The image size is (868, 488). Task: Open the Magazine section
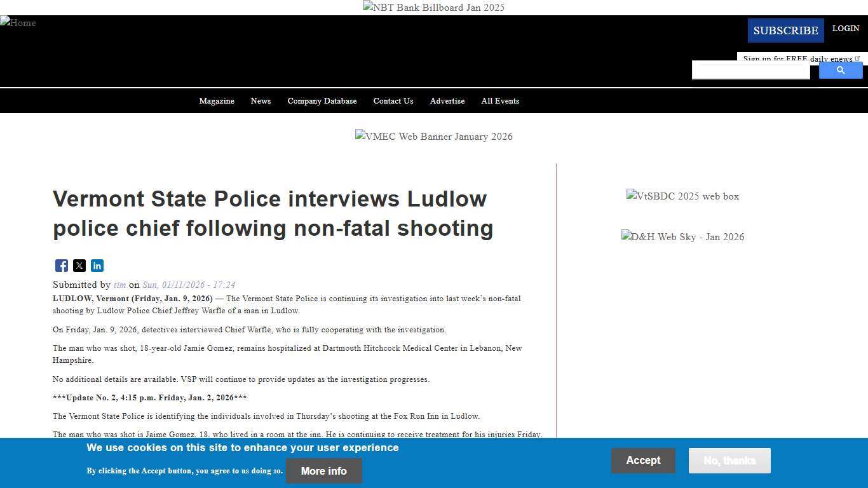pyautogui.click(x=217, y=100)
